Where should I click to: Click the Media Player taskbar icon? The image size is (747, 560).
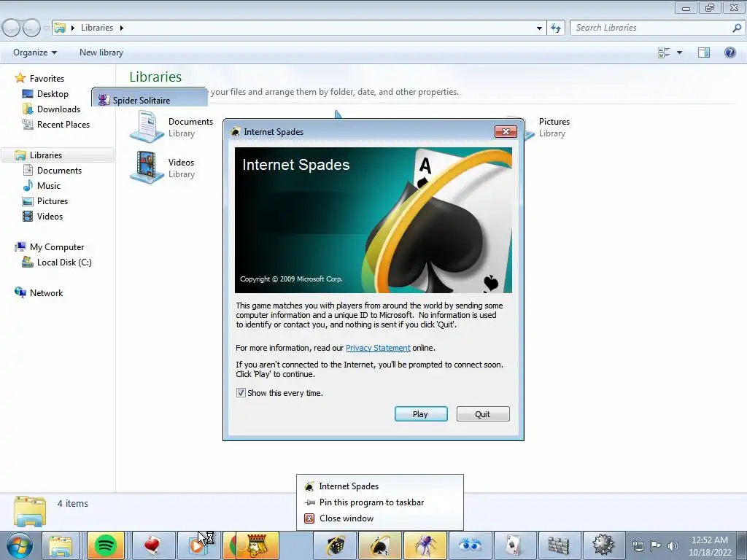pyautogui.click(x=197, y=545)
